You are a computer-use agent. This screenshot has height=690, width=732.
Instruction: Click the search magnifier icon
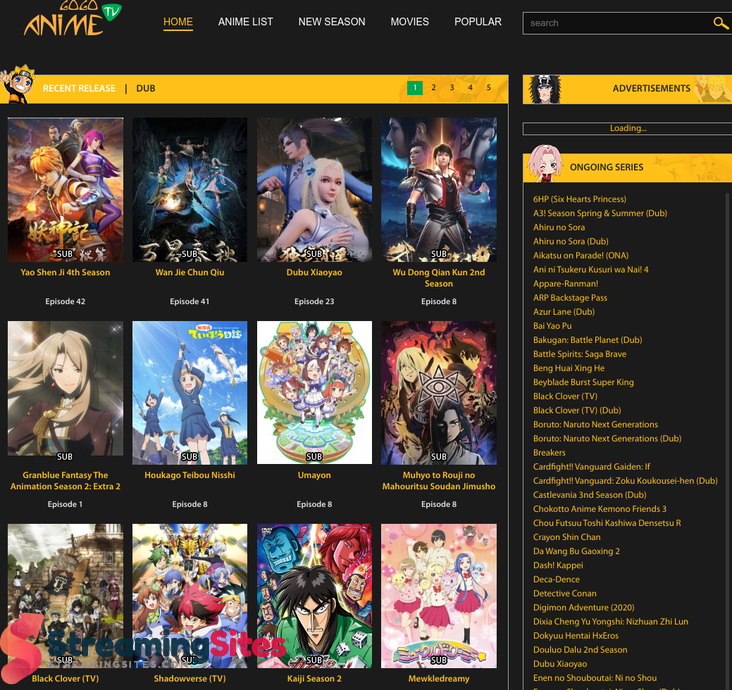pos(720,23)
